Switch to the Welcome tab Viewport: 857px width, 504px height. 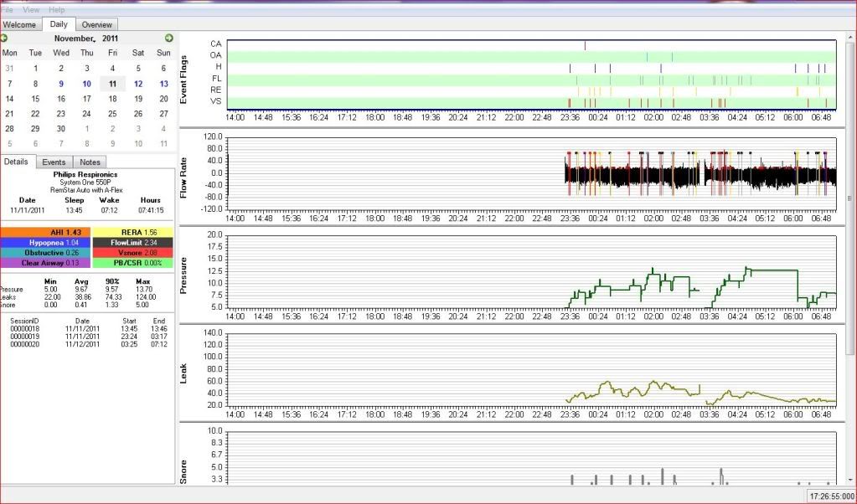20,25
